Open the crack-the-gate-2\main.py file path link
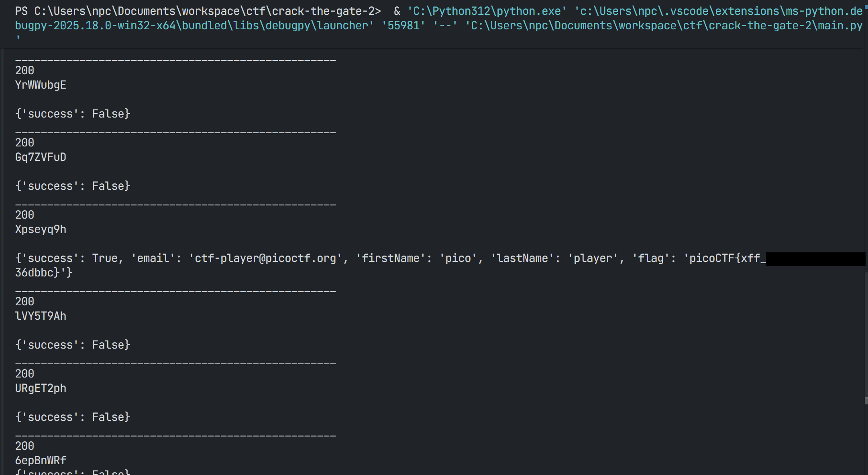This screenshot has width=868, height=475. click(x=664, y=26)
